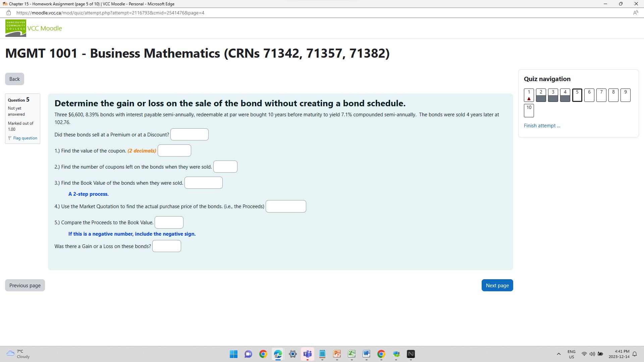This screenshot has height=362, width=644.
Task: Open PowerPoint from the taskbar
Action: coord(337,354)
